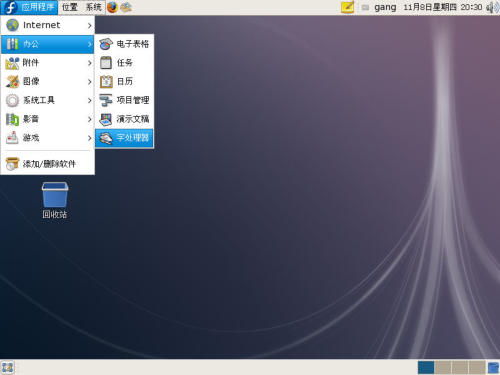Click the Internet globe icon
The height and width of the screenshot is (375, 500).
pos(12,25)
